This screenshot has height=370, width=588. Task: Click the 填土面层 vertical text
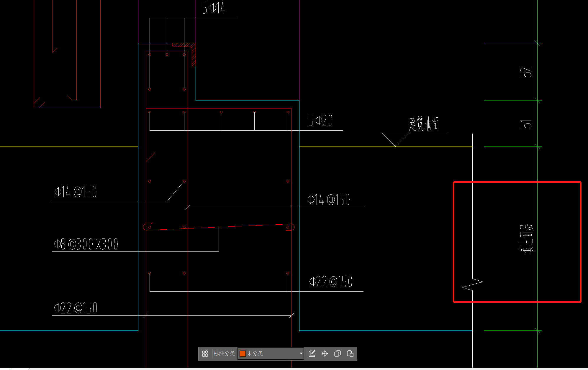[x=526, y=239]
